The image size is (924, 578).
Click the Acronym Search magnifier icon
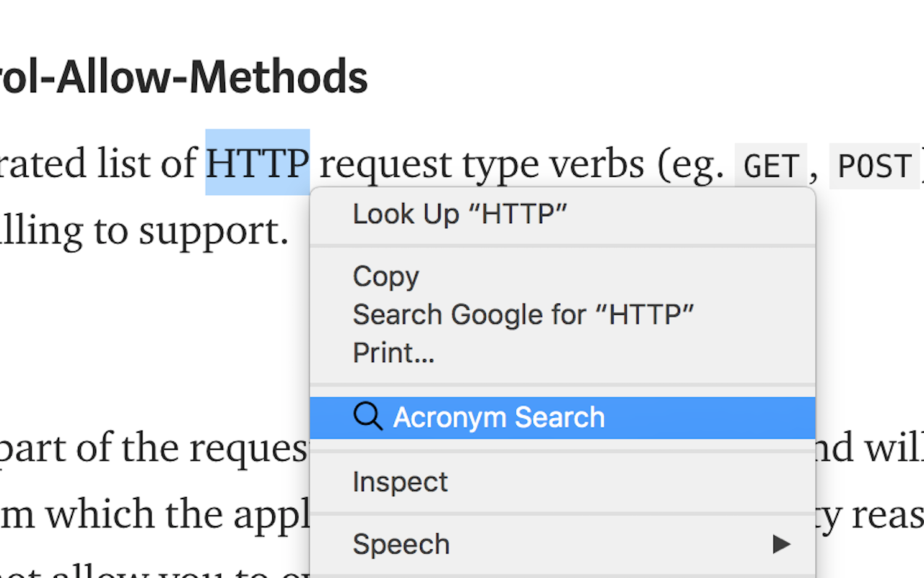coord(368,417)
